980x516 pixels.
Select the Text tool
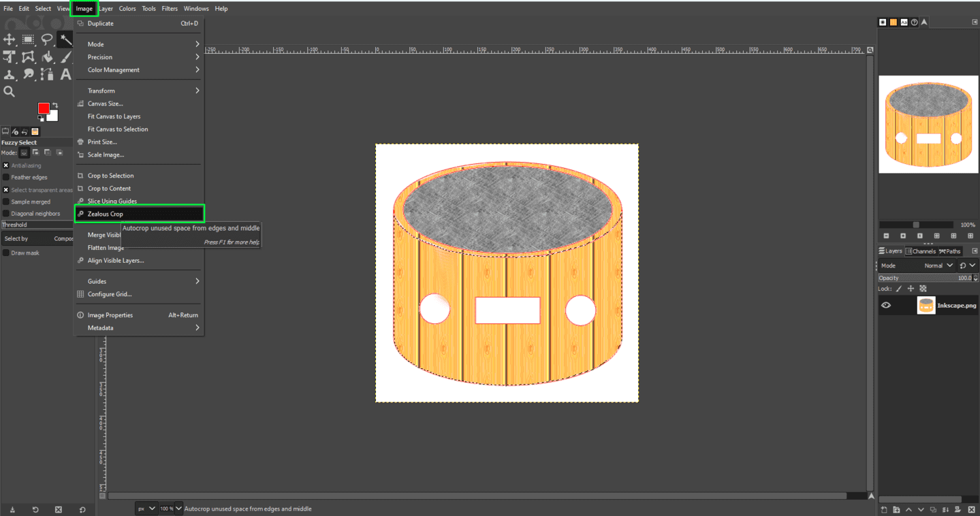65,74
